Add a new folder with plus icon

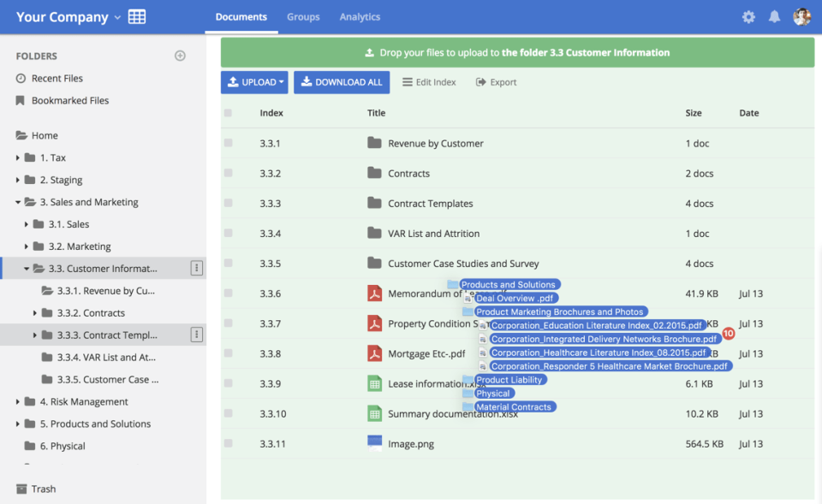pyautogui.click(x=180, y=56)
